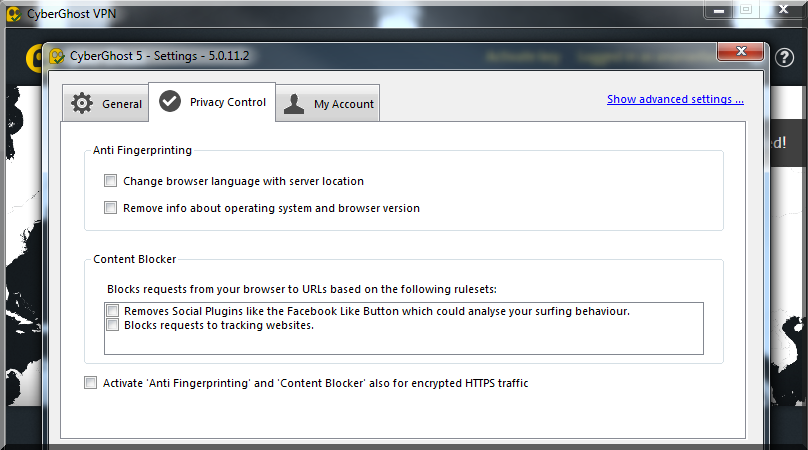Activate filters for encrypted HTTPS traffic checkbox
Viewport: 808px width, 450px height.
coord(90,382)
